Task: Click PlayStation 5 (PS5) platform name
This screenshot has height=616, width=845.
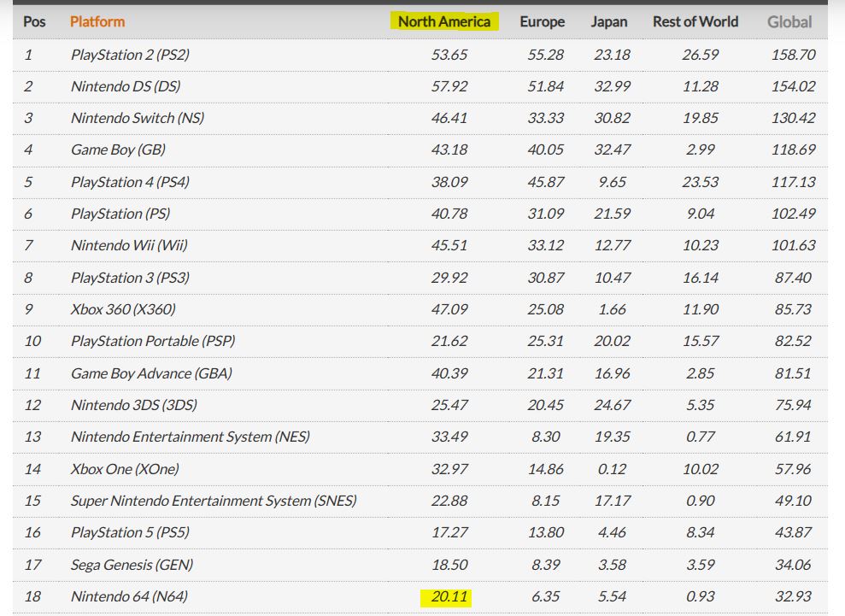Action: (130, 532)
